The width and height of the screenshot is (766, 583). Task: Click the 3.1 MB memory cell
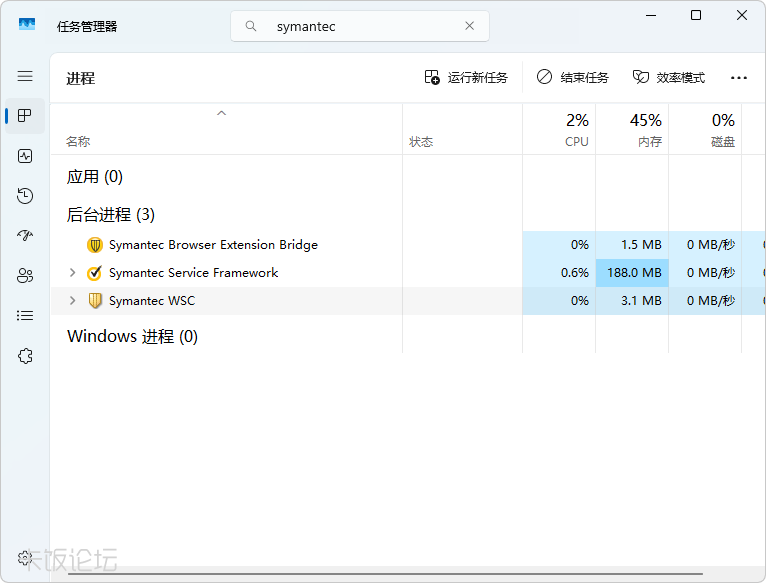pyautogui.click(x=632, y=301)
